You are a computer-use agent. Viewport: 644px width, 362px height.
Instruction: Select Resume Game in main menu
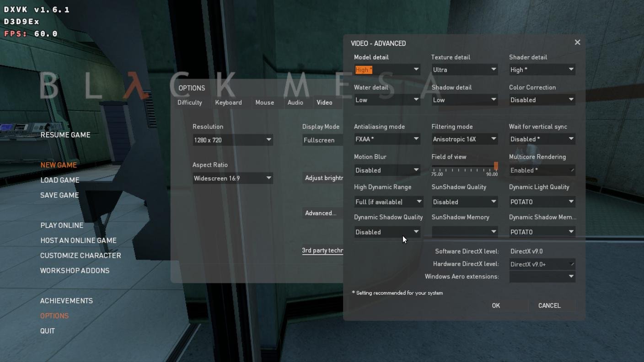pos(65,135)
